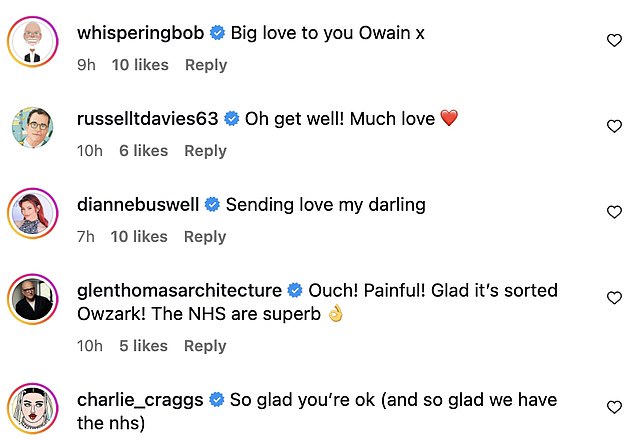This screenshot has width=634, height=441.
Task: Reply to glenthomasarchitecture's comment
Action: [x=205, y=346]
